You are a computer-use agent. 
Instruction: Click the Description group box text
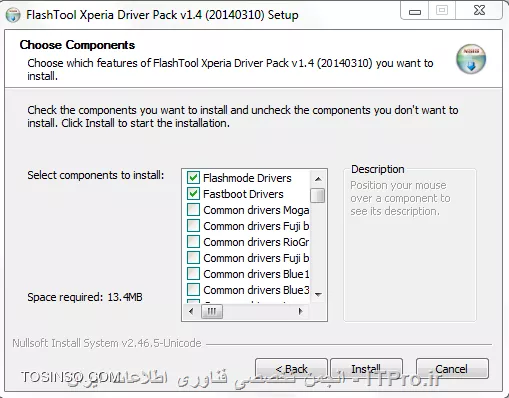[400, 198]
